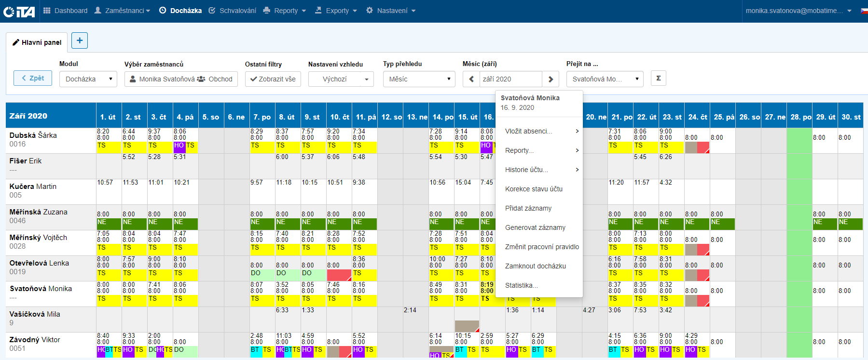
Task: Click the CiTA logo icon
Action: click(19, 11)
